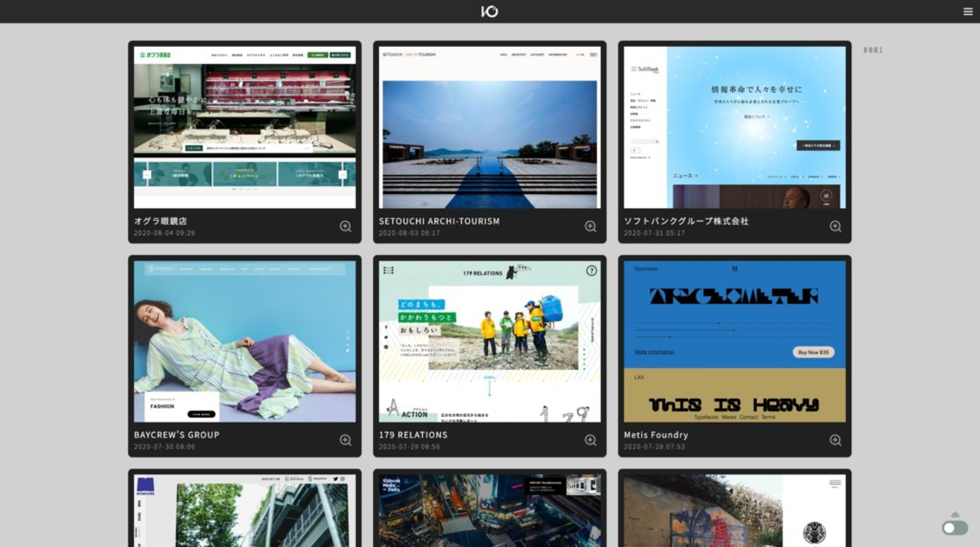This screenshot has width=980, height=547.
Task: Click the date 2020-07-30 08:06
Action: 165,447
